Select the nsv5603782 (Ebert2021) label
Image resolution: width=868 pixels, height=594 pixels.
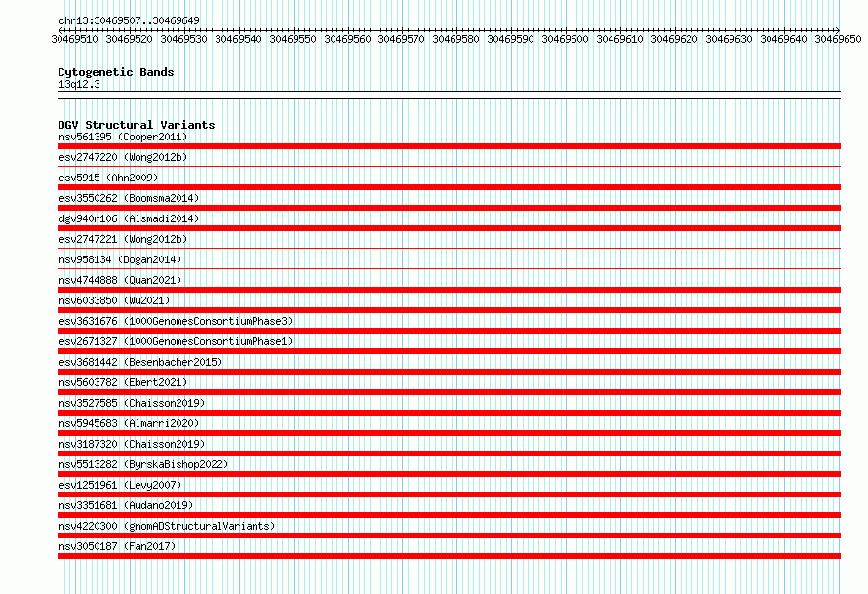123,382
